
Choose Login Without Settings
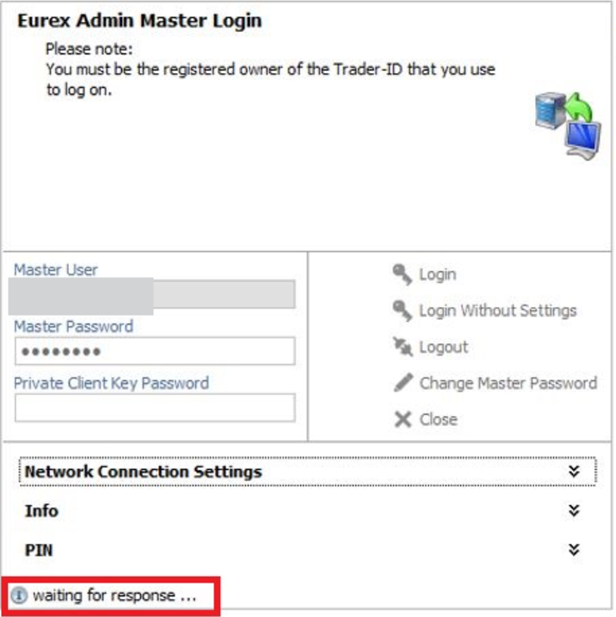[x=497, y=311]
